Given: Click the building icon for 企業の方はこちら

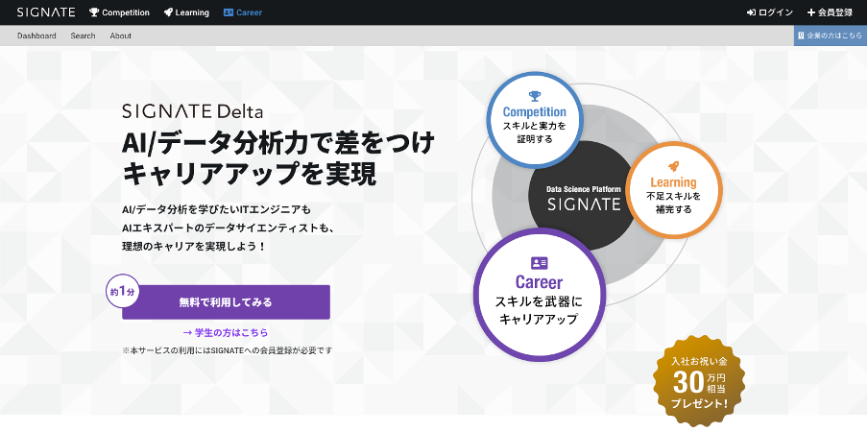Looking at the screenshot, I should [x=800, y=36].
